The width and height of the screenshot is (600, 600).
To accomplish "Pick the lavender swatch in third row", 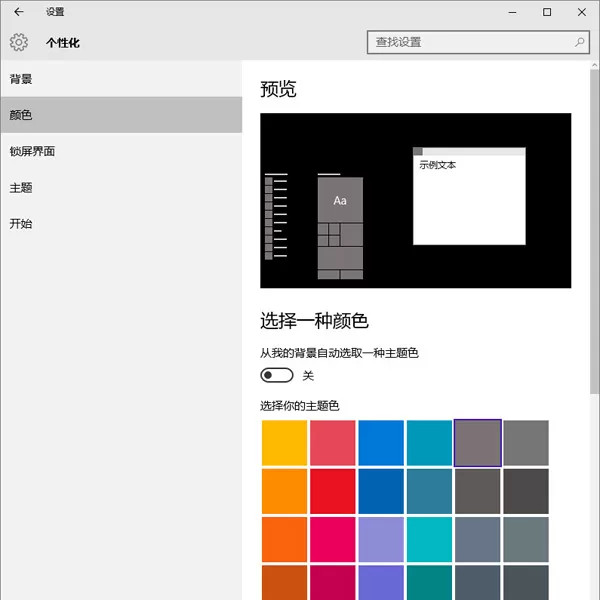I will (381, 540).
